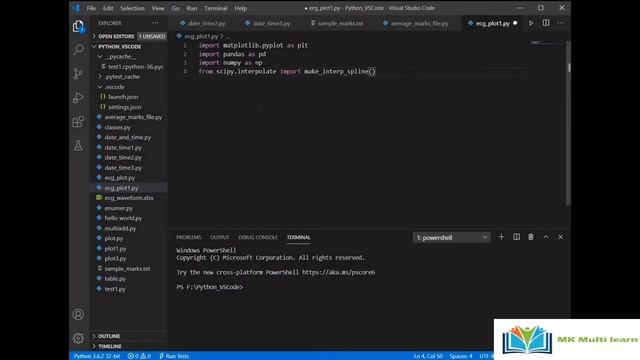640x360 pixels.
Task: Open the Selection menu
Action: (132, 8)
